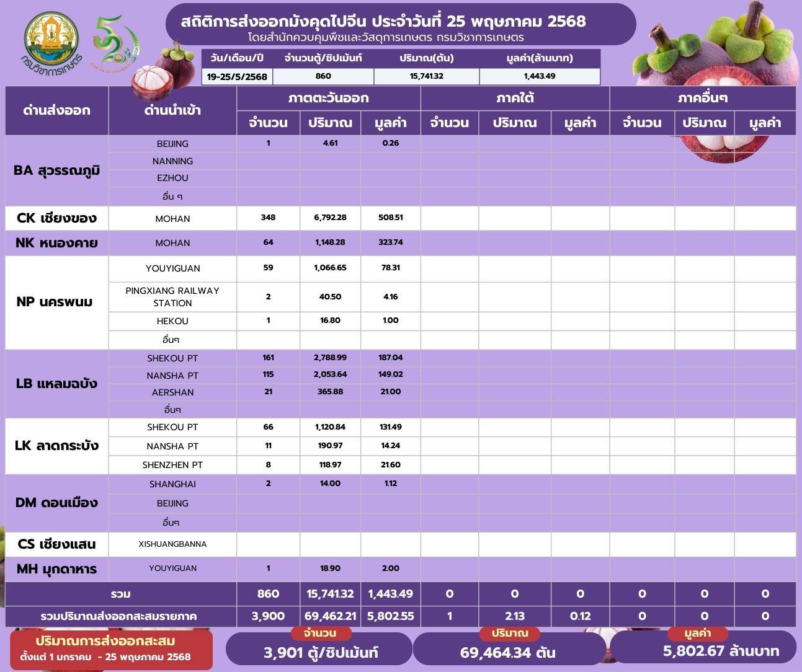802x672 pixels.
Task: Click the EZHOU import checkpoint cell
Action: pos(172,178)
